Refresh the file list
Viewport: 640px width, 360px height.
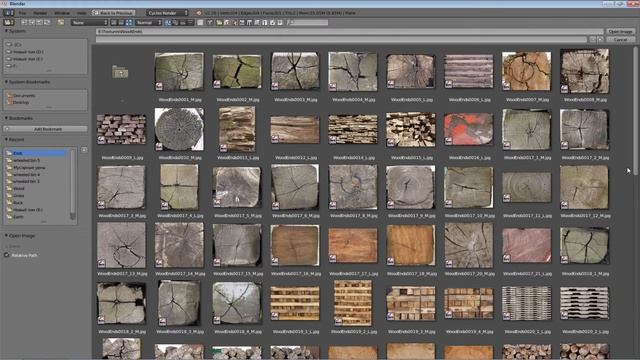(x=47, y=22)
